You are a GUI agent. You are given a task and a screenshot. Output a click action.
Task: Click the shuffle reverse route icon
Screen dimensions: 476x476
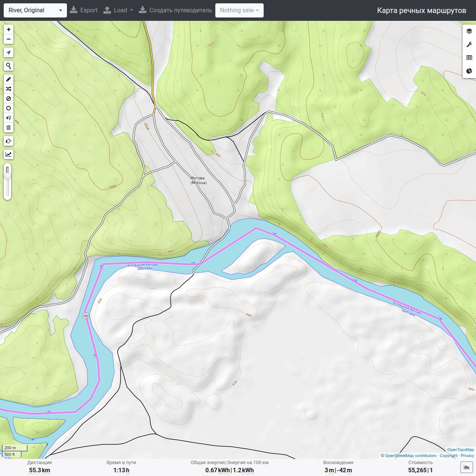9,89
